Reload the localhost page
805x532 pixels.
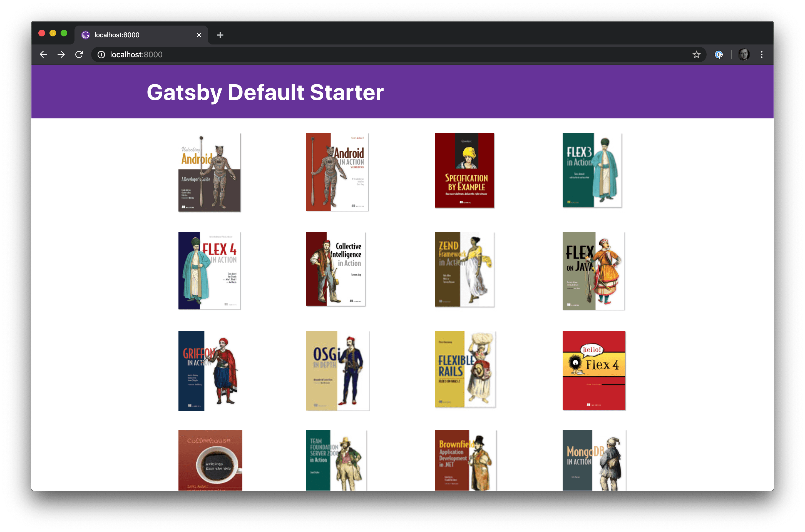pyautogui.click(x=79, y=55)
